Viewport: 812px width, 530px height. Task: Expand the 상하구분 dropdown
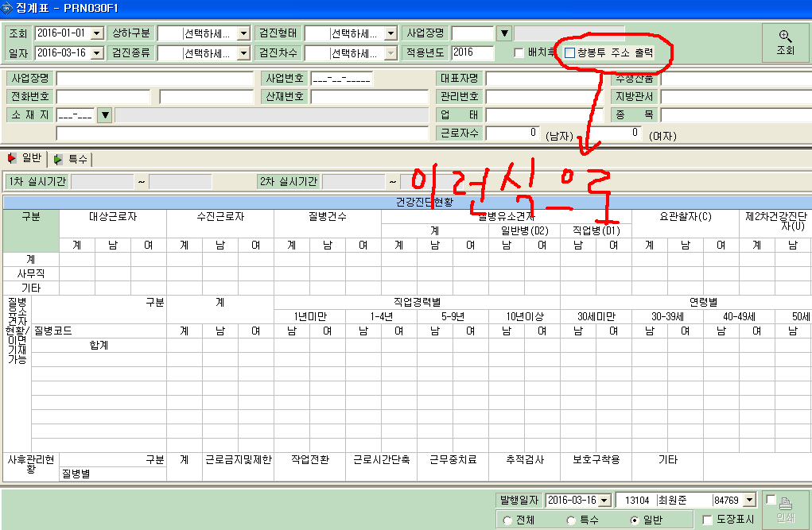coord(244,33)
